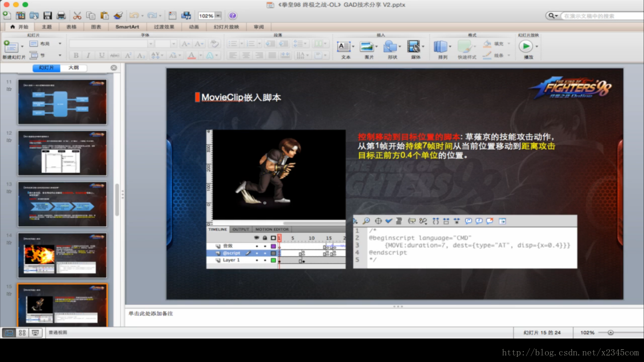The image size is (644, 362).
Task: Open the templates gallery icon
Action: pos(21,16)
